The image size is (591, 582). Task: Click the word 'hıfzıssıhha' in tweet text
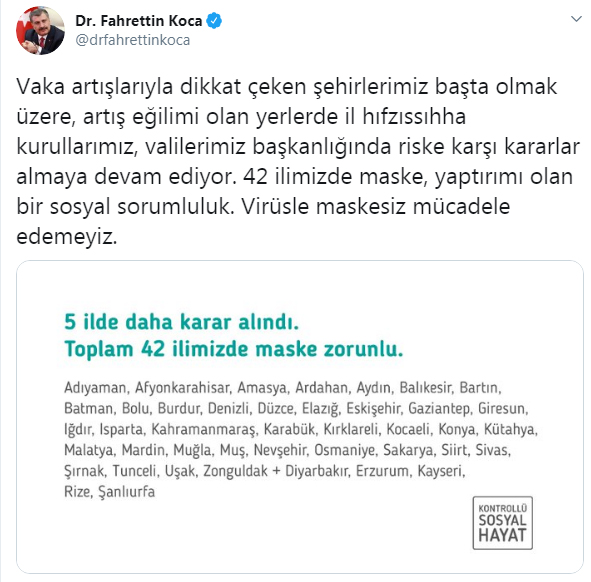pos(414,116)
